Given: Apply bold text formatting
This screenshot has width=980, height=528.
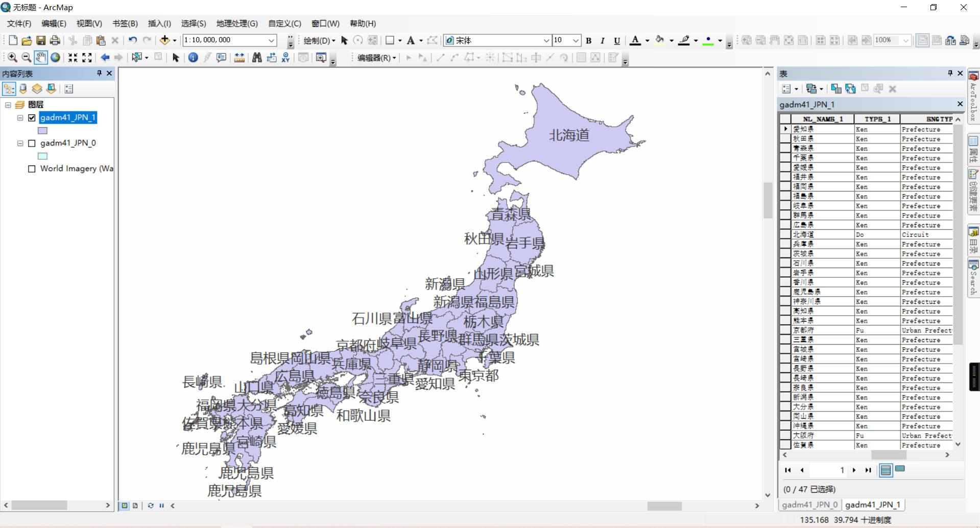Looking at the screenshot, I should tap(589, 40).
